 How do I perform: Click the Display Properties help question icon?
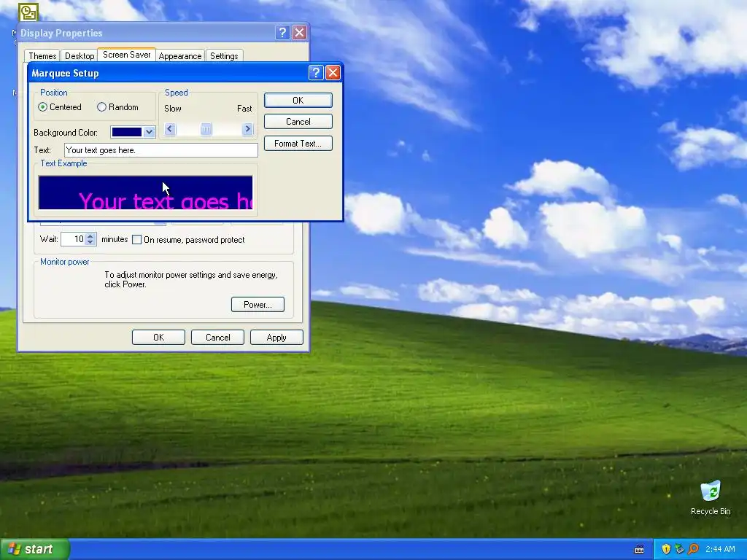click(x=282, y=32)
